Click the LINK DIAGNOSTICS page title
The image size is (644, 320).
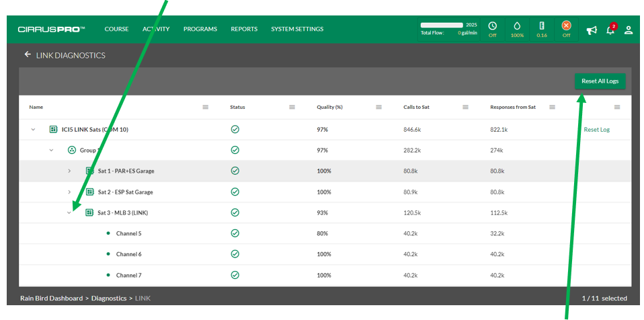coord(71,55)
